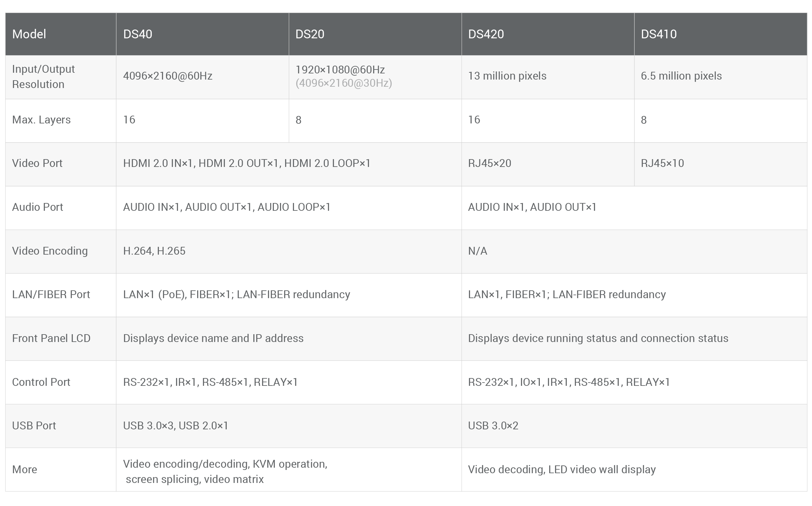Click the Max. Layers row label
Screen dimensions: 812x506
point(41,120)
